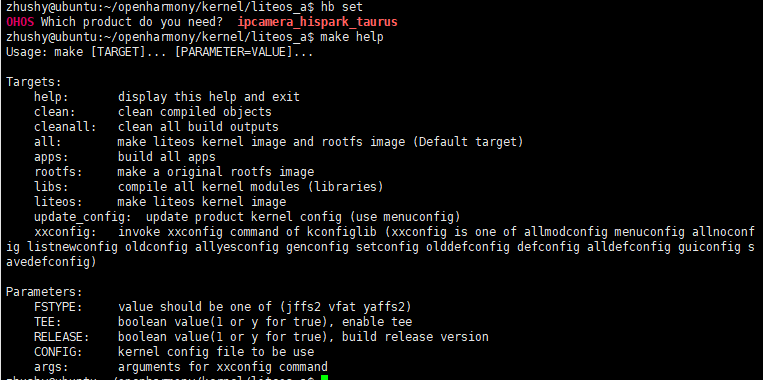The height and width of the screenshot is (380, 763).
Task: Click the 'Parameters:' heading
Action: (x=45, y=292)
